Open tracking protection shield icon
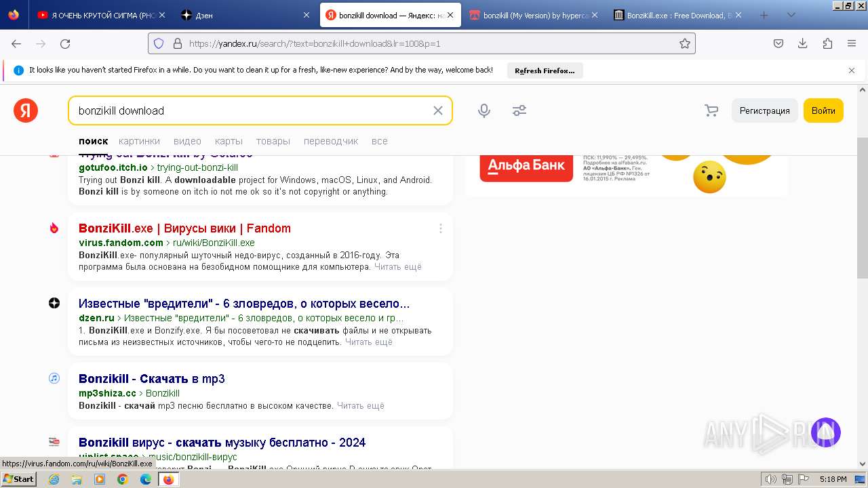 pos(159,43)
